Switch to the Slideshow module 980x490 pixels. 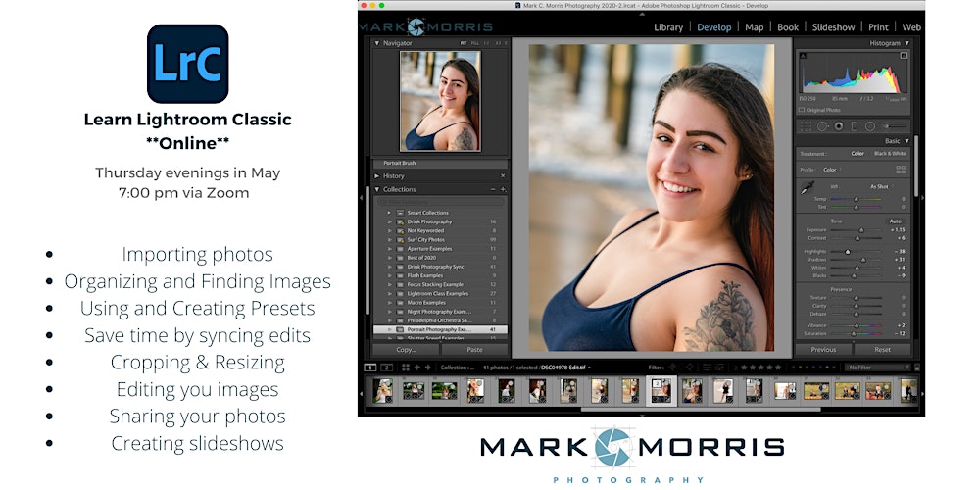tap(833, 27)
